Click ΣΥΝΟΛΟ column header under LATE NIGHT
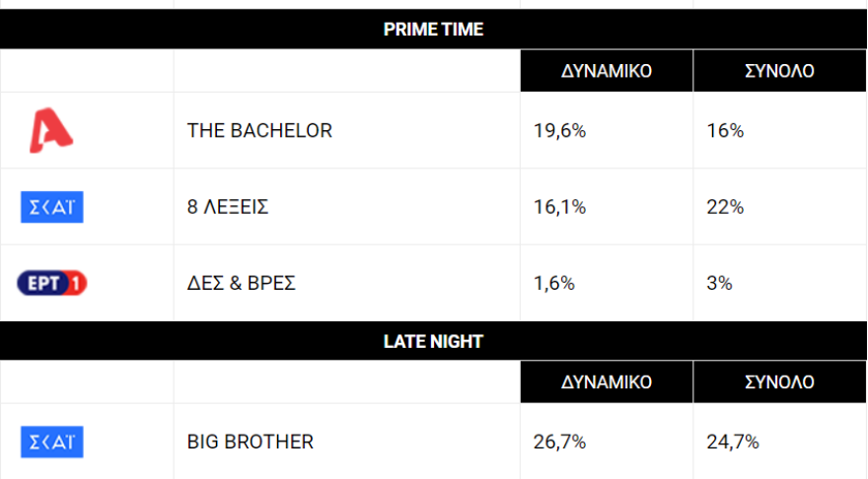Screen dimensions: 868x479 click(x=779, y=381)
